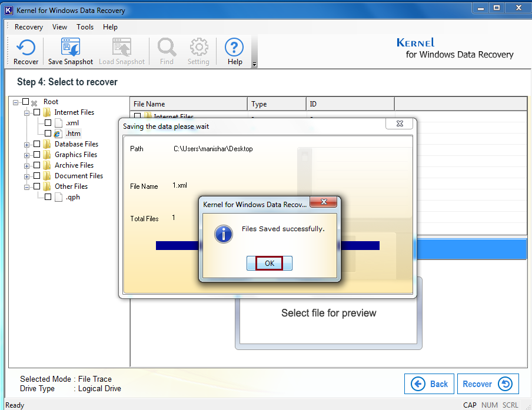532x410 pixels.
Task: Click the blue info icon in message box
Action: pos(224,234)
